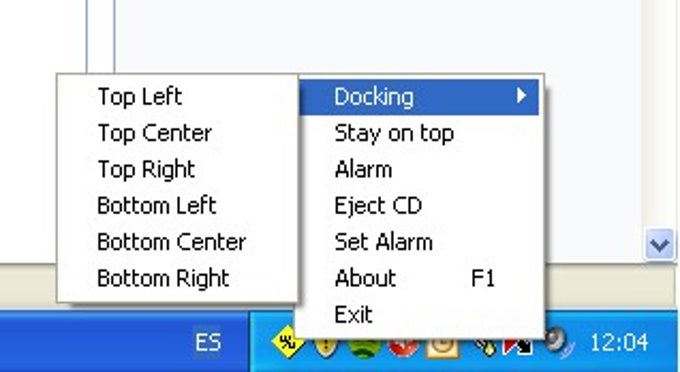The height and width of the screenshot is (372, 680).
Task: Click the speaker volume tray icon
Action: 559,343
